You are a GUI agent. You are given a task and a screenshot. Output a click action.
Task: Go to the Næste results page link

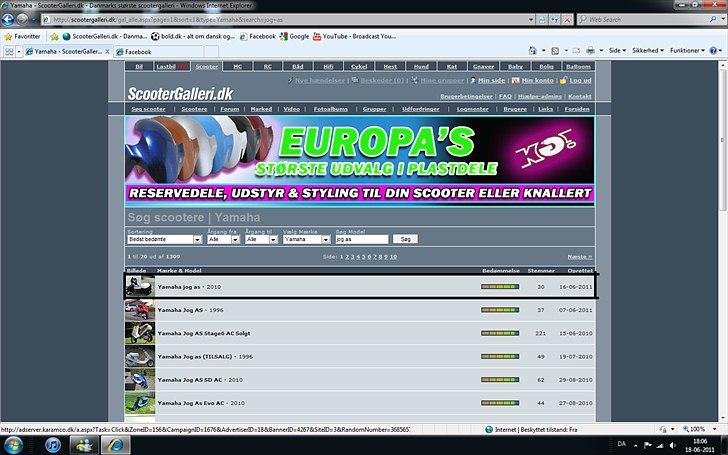pos(579,256)
